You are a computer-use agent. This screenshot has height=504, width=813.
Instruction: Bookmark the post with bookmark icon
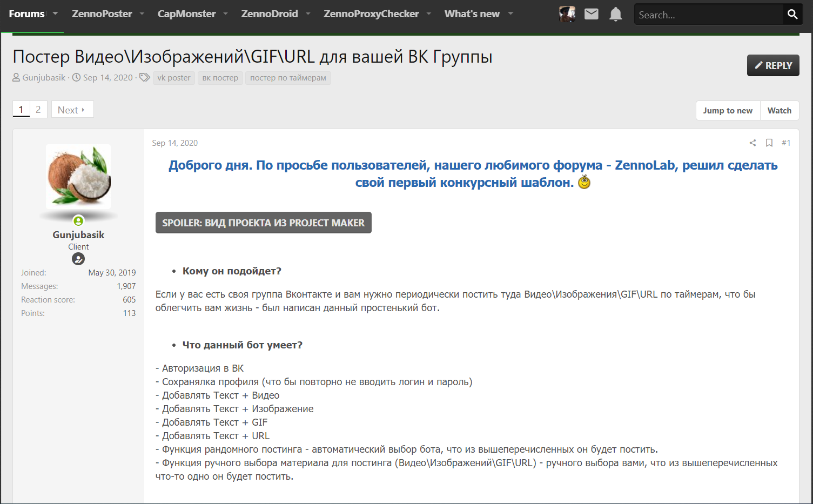click(769, 143)
